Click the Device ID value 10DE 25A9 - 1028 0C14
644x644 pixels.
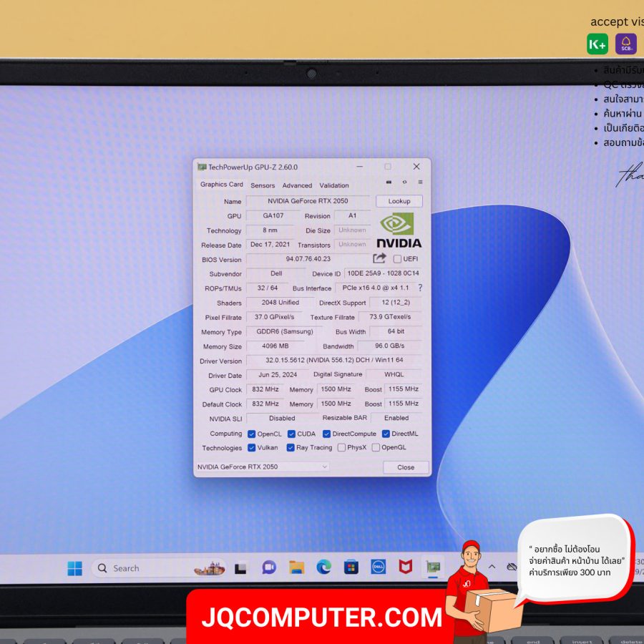click(x=384, y=273)
